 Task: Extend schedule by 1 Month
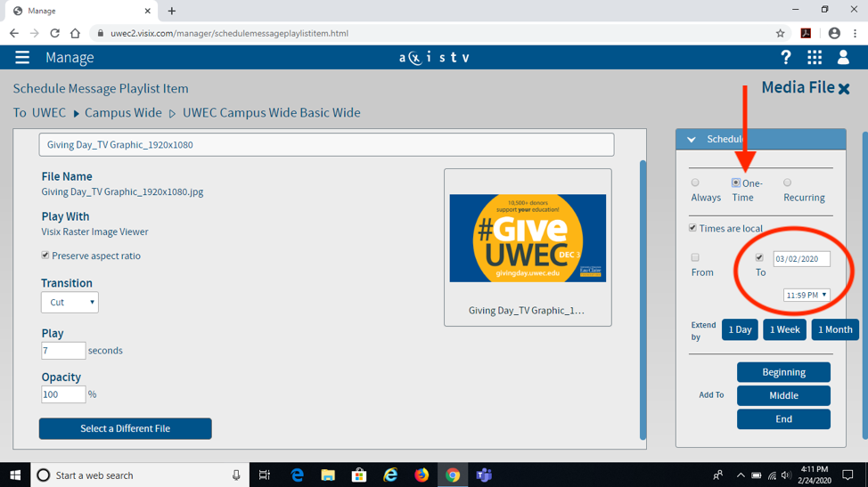tap(835, 329)
